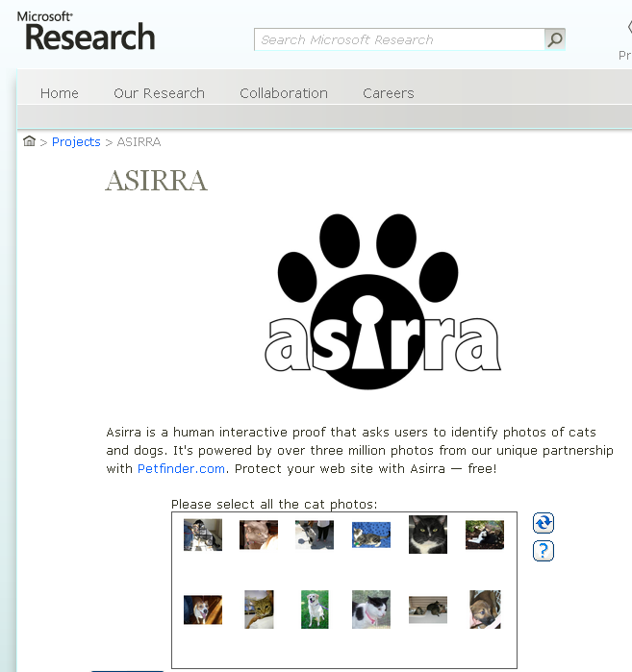Select the hairless gray cat photo
The image size is (632, 672).
[259, 535]
